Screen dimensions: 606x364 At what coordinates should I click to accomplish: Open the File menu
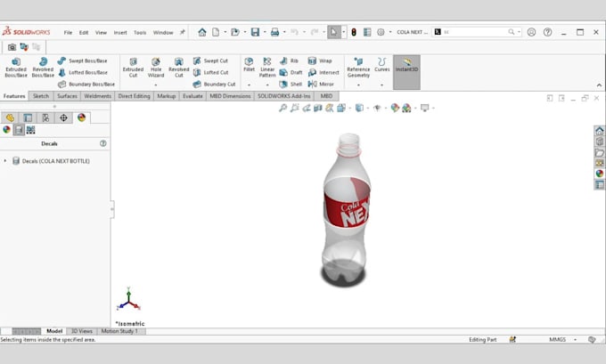pos(68,32)
